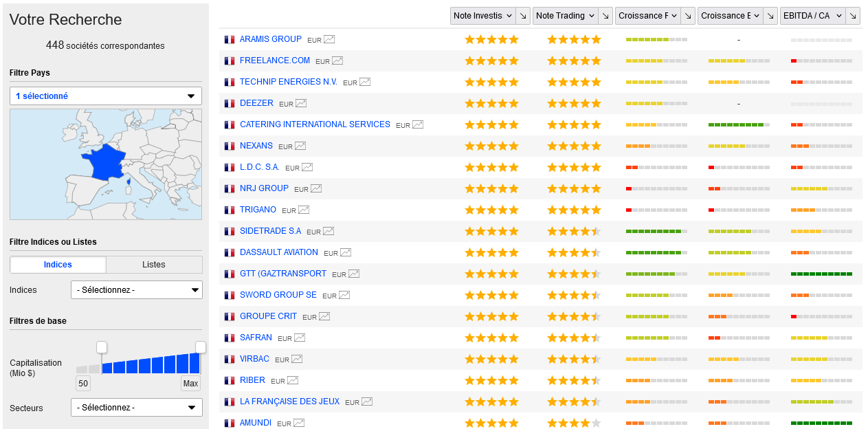Open the chart icon next to SAFRAN
Viewport: 868px width, 429px height.
click(x=300, y=338)
